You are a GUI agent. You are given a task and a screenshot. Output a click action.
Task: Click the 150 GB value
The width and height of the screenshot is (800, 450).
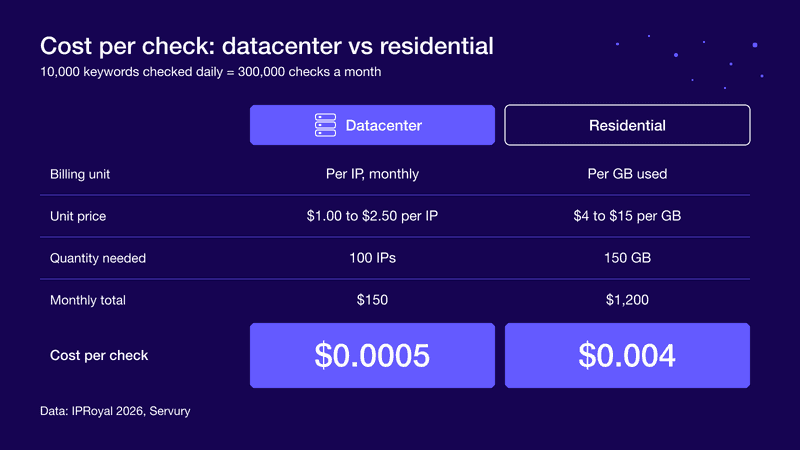(x=627, y=258)
